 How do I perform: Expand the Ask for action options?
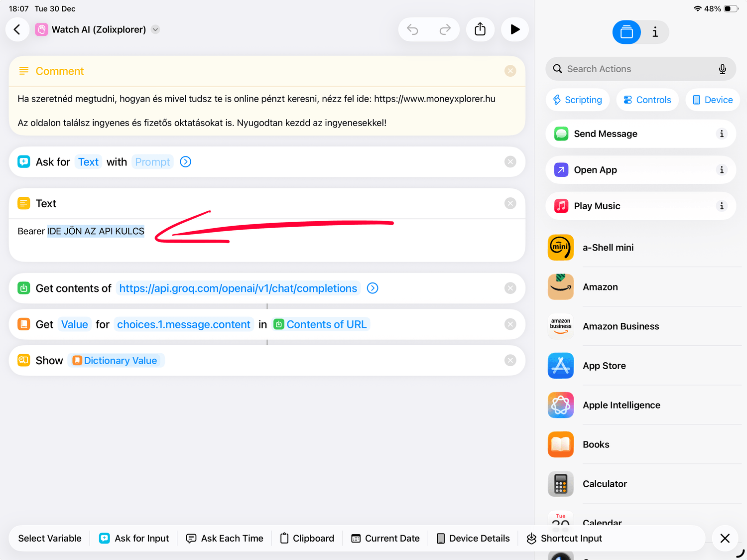[186, 162]
